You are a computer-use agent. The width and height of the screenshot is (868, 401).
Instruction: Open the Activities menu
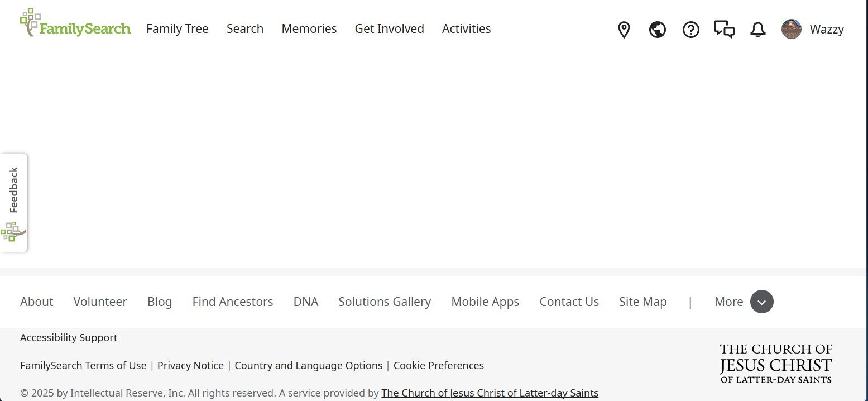[466, 28]
